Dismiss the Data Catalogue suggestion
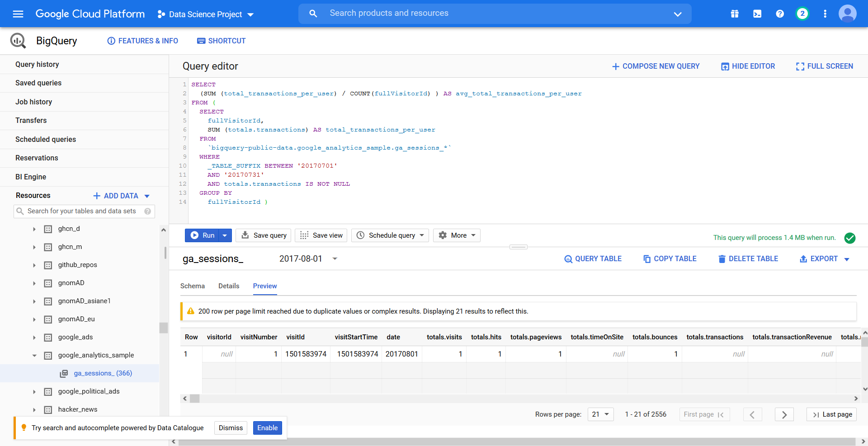The image size is (868, 446). (x=231, y=428)
